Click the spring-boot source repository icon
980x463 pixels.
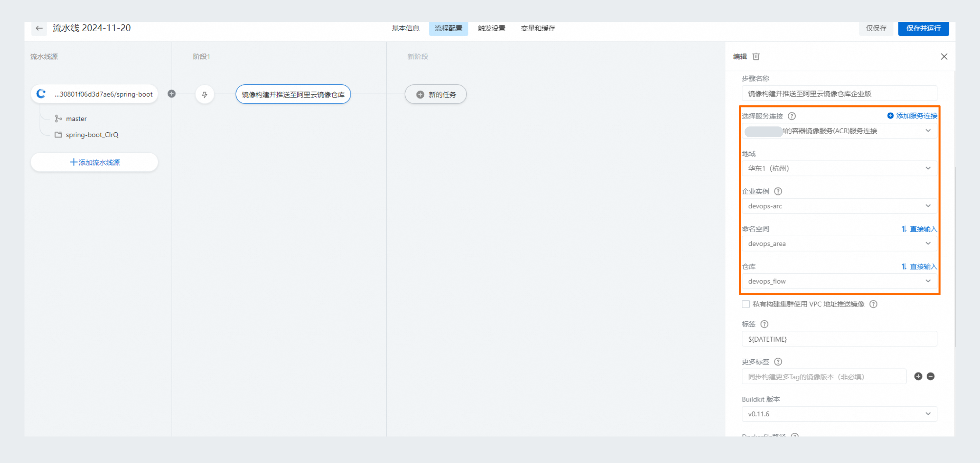pos(41,94)
